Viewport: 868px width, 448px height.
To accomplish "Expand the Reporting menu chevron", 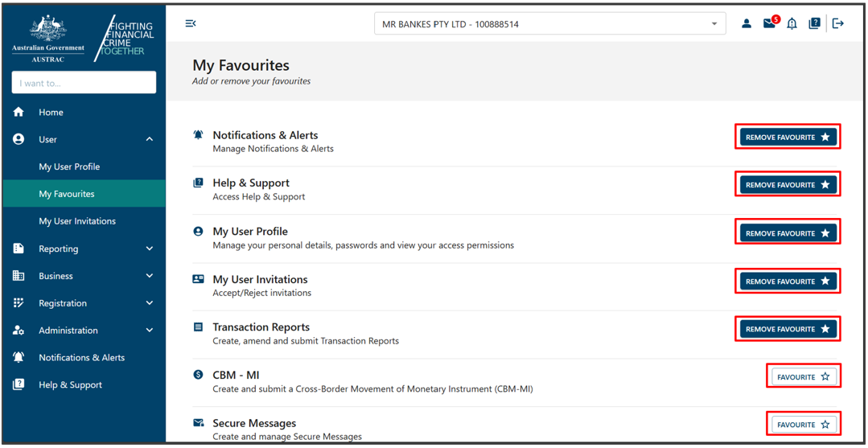I will pos(150,249).
